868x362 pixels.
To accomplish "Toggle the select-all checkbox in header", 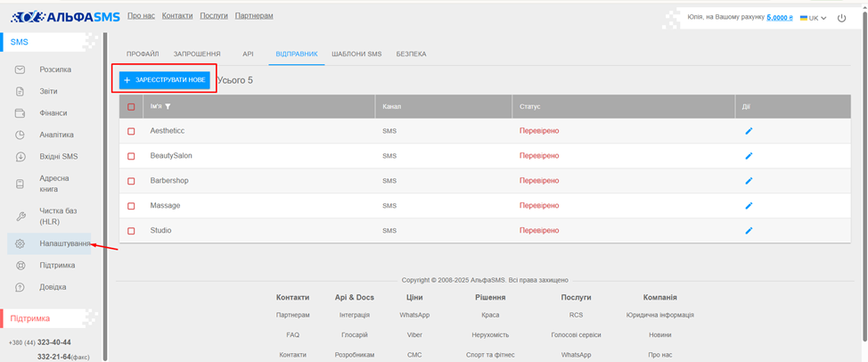I will [131, 107].
